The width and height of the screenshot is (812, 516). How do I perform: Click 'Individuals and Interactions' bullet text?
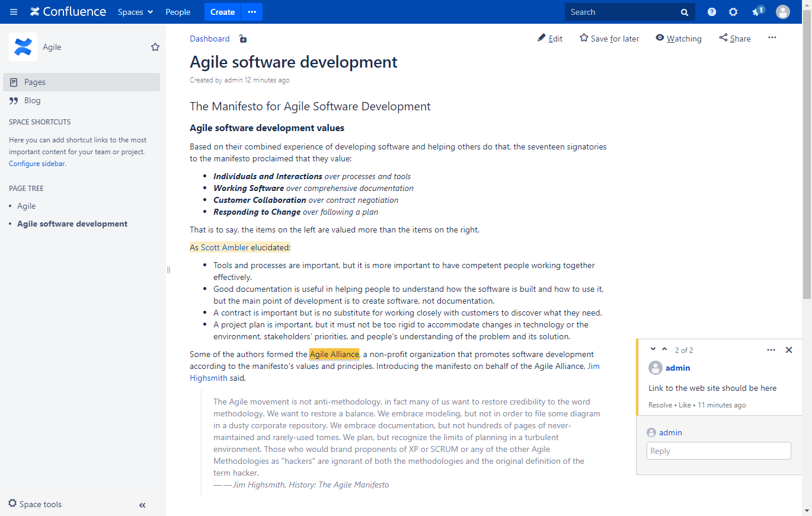pos(268,176)
